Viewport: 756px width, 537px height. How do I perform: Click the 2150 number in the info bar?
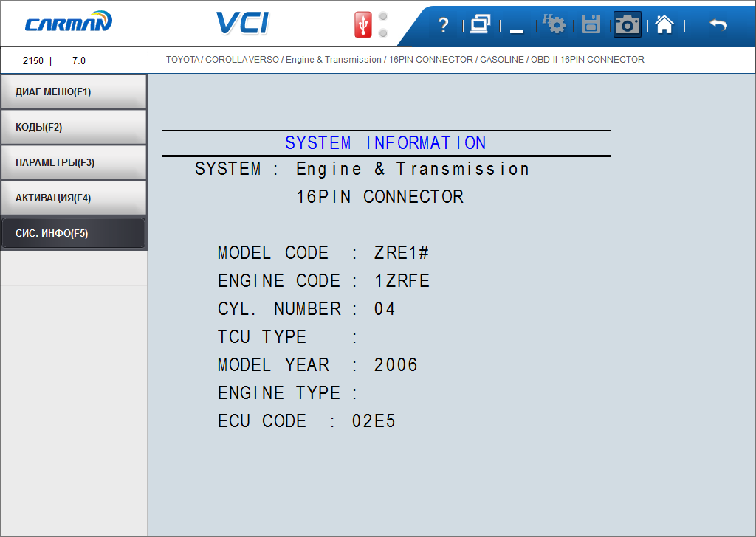pyautogui.click(x=32, y=60)
